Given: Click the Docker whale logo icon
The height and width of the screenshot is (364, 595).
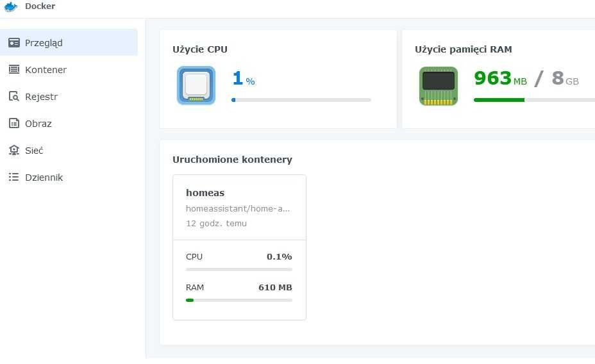Looking at the screenshot, I should tap(10, 6).
